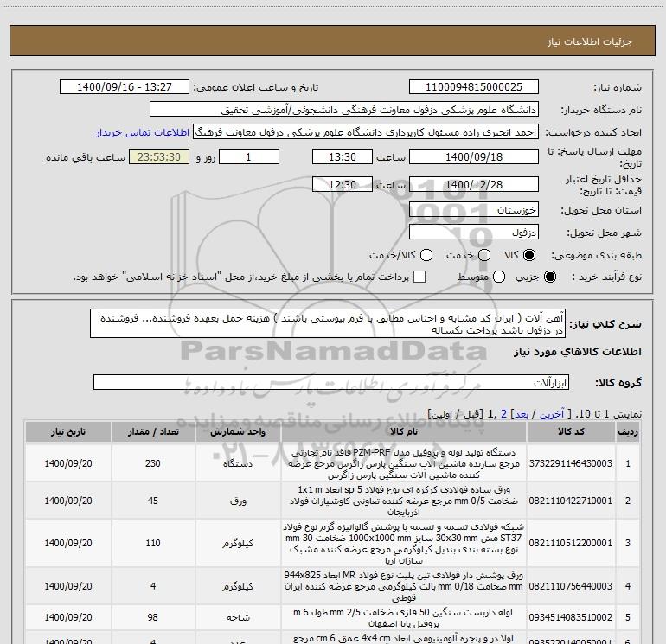Click product code 0934514083510002

(x=571, y=617)
